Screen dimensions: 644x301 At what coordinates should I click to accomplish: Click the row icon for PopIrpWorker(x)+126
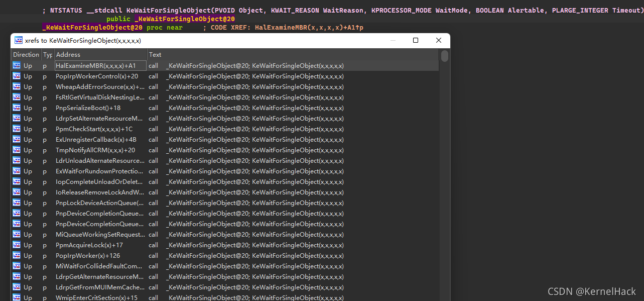tap(17, 255)
